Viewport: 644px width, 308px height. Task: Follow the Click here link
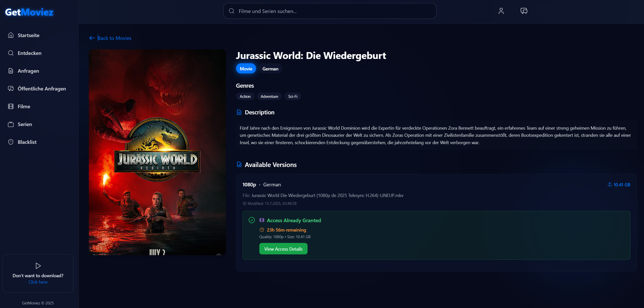tap(38, 282)
